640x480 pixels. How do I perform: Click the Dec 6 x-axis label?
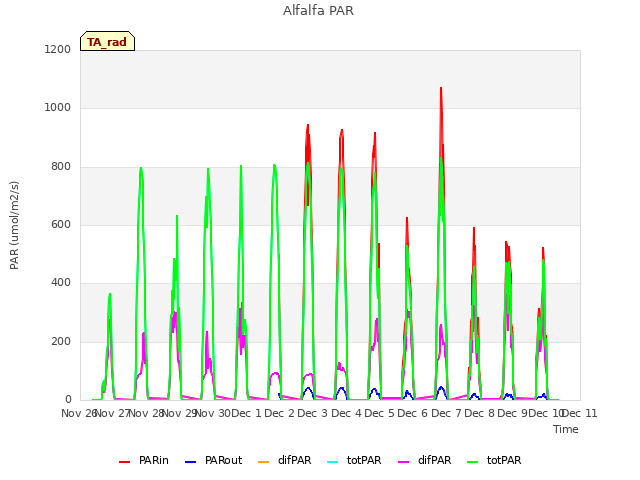point(412,413)
